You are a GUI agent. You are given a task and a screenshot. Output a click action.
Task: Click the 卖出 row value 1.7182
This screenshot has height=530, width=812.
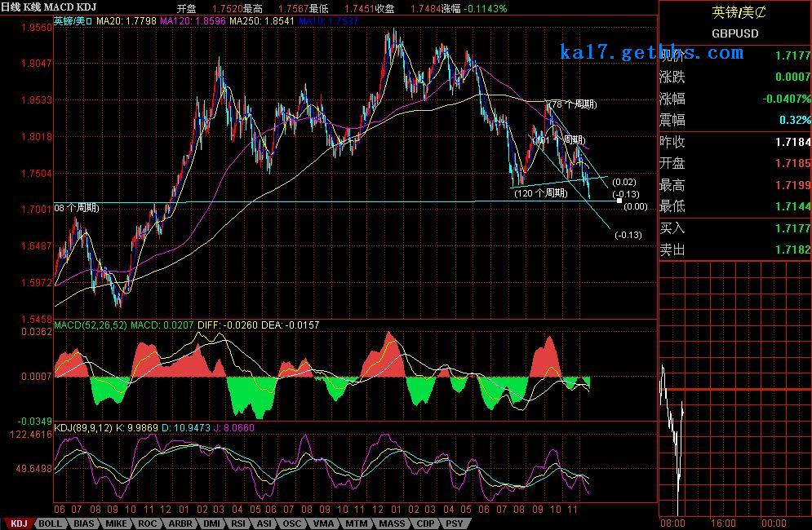pos(792,250)
